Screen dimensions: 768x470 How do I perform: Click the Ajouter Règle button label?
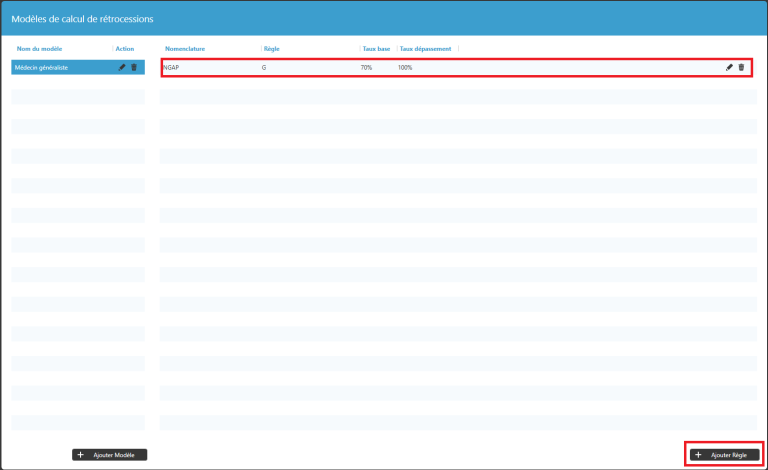coord(728,455)
